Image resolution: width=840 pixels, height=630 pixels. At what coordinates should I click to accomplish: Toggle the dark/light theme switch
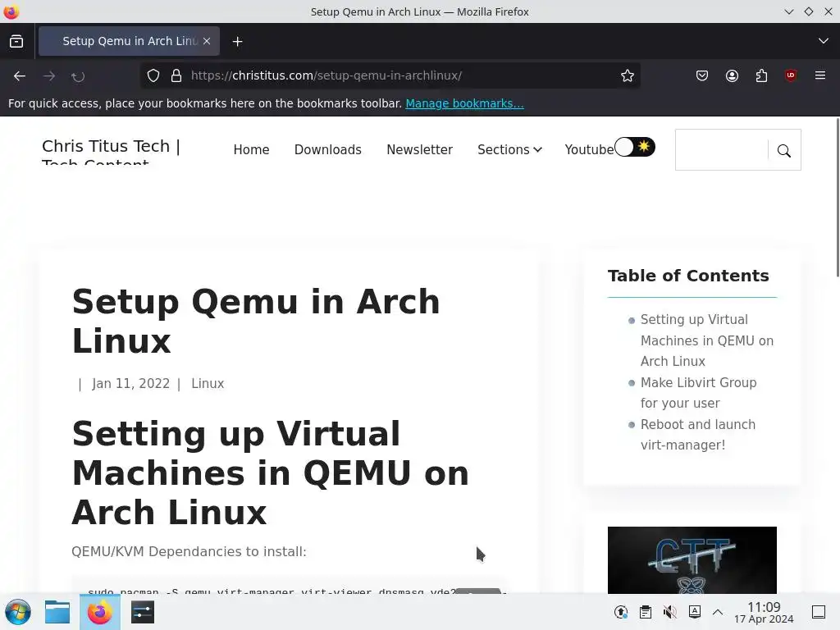[x=635, y=147]
